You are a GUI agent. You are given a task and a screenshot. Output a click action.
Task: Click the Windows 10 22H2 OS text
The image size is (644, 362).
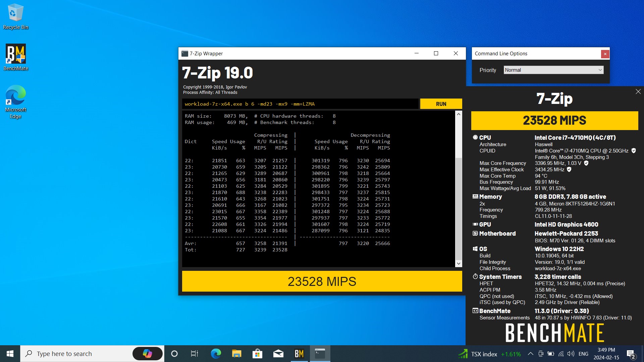point(559,249)
